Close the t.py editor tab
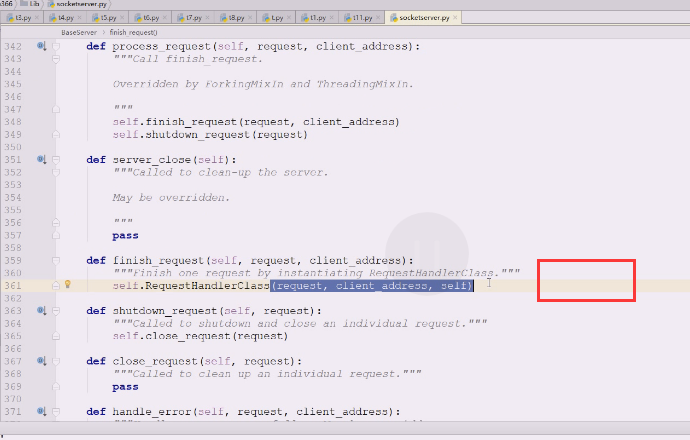The width and height of the screenshot is (690, 440). point(289,18)
